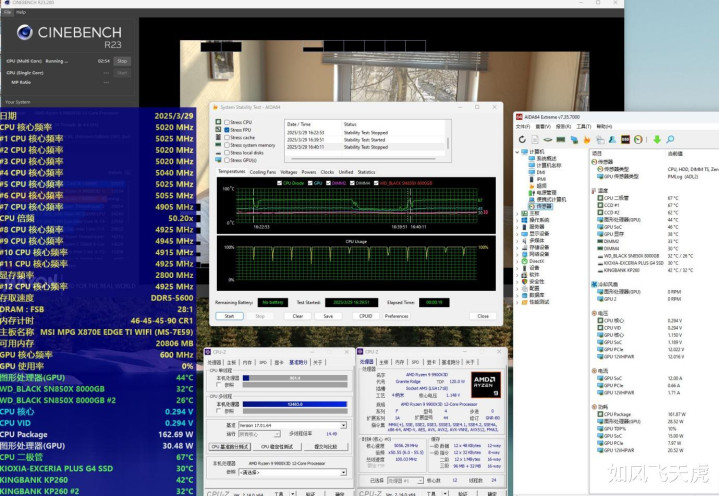This screenshot has height=496, width=719.
Task: Switch to the Cooling Fans tab
Action: pos(263,172)
